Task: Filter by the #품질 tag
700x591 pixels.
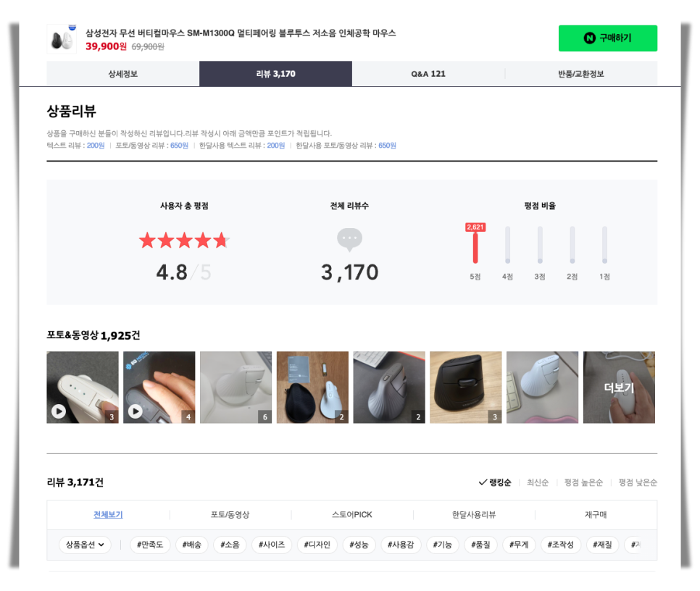Action: click(480, 545)
